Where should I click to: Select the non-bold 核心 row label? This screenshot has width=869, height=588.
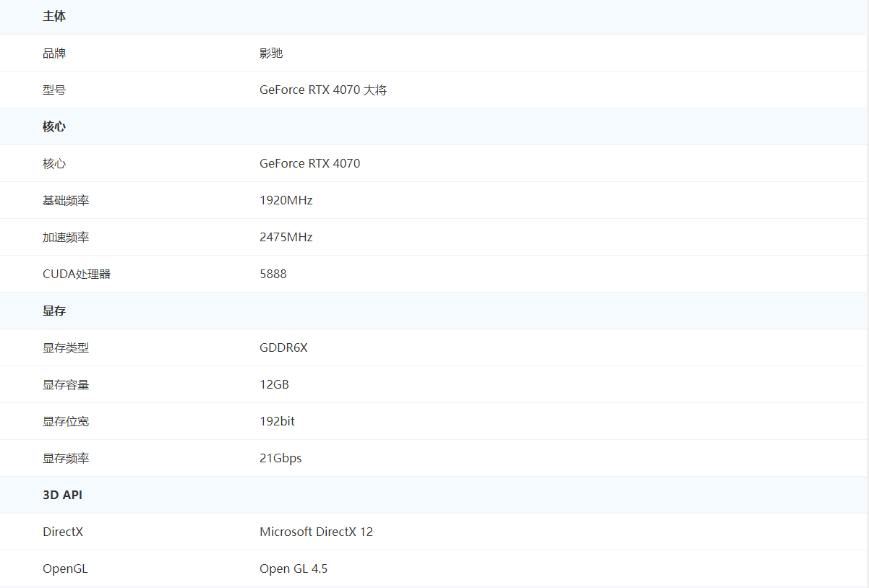pos(54,163)
